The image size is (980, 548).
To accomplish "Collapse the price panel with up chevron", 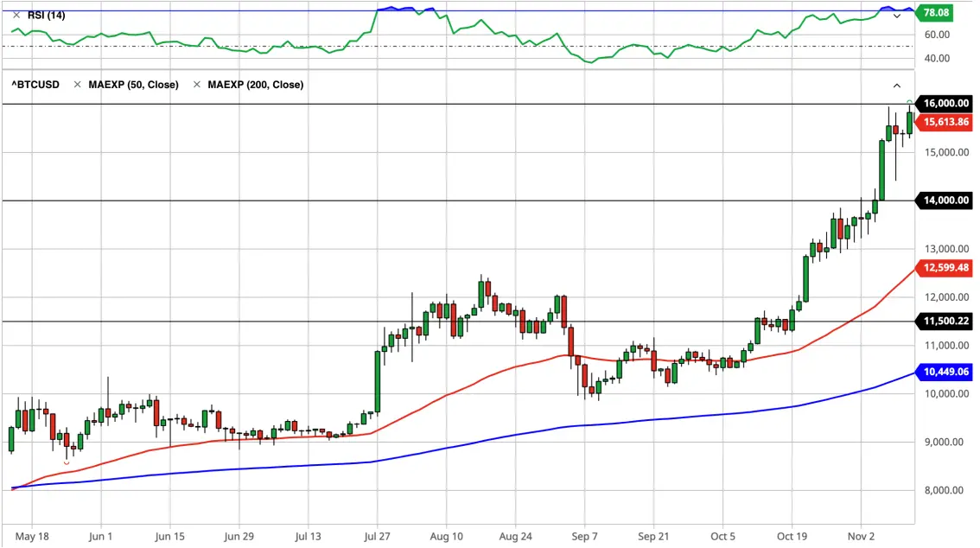I will (x=897, y=86).
